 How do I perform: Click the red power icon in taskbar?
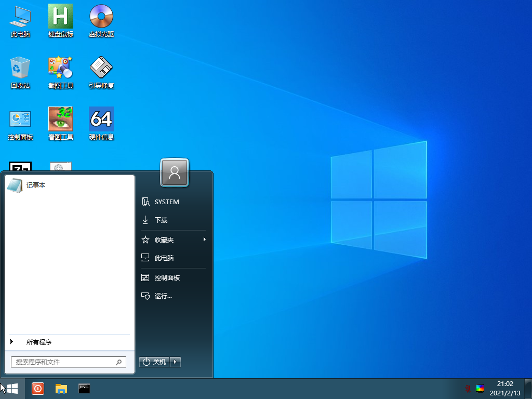[38, 389]
